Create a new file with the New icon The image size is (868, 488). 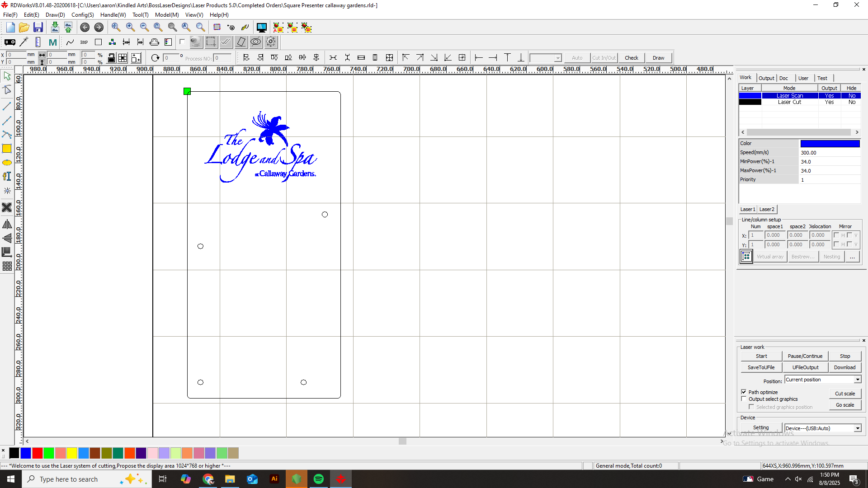coord(10,28)
